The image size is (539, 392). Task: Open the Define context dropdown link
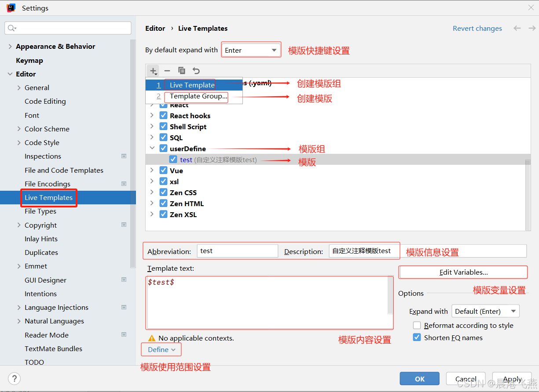click(161, 349)
